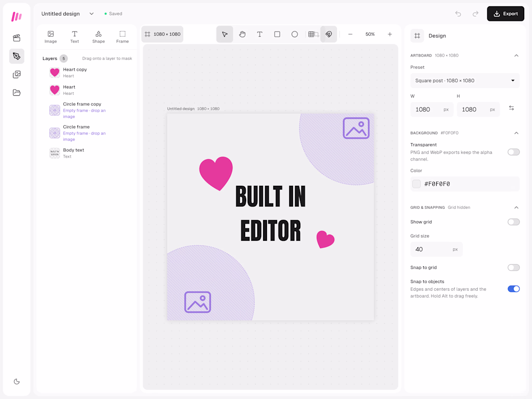Open the folder icon in left sidebar
The image size is (532, 399).
point(16,93)
